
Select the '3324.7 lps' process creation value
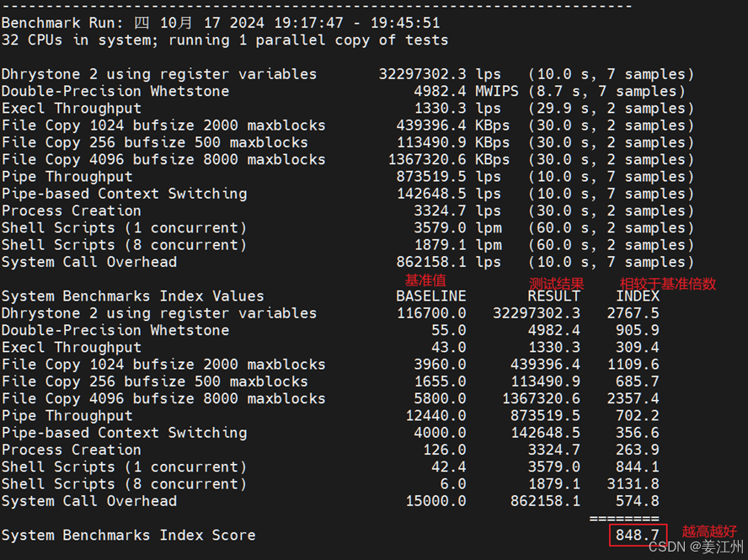457,211
